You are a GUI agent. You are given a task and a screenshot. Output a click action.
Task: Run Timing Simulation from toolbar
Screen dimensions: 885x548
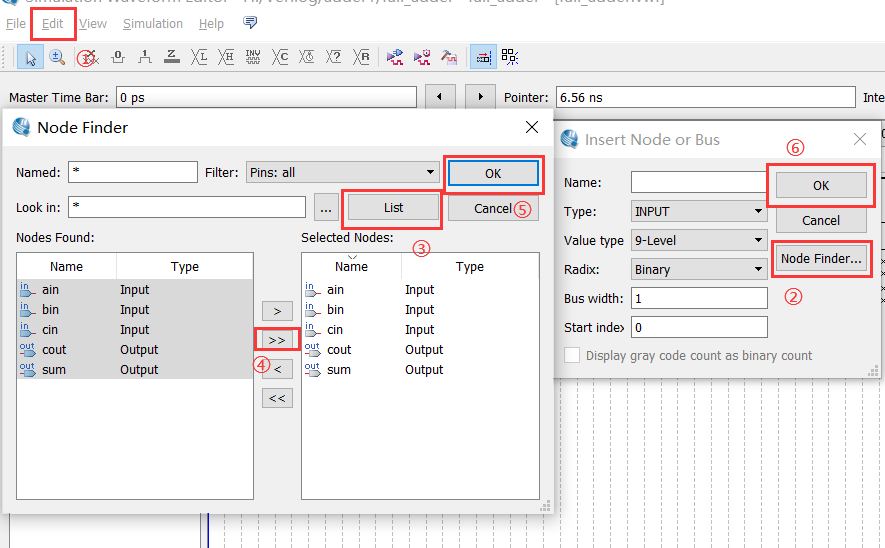(422, 57)
